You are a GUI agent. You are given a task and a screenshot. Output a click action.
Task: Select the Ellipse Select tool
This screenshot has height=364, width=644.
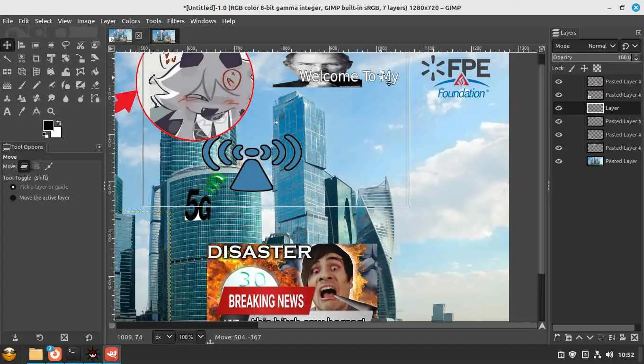tap(51, 45)
